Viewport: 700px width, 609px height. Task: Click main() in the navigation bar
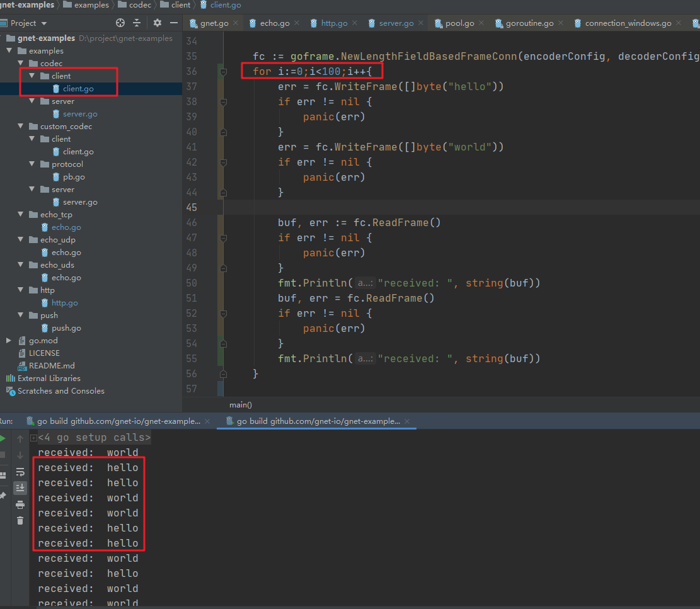coord(240,404)
